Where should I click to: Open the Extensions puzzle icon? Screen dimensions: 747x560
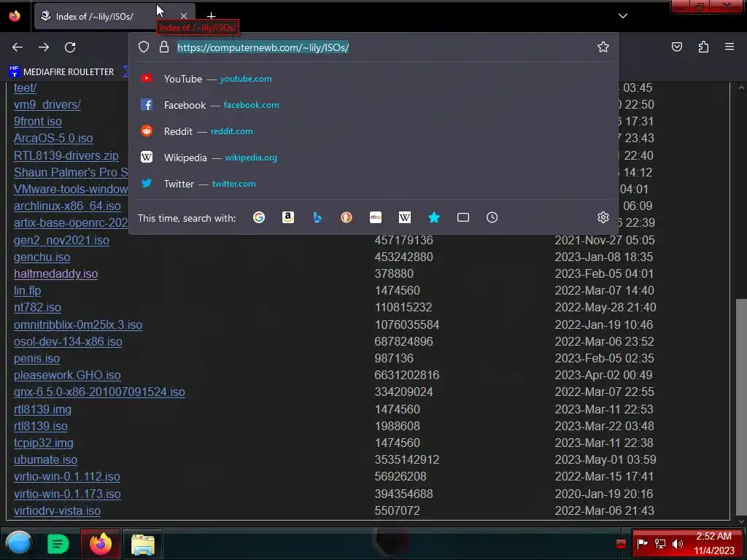click(703, 47)
